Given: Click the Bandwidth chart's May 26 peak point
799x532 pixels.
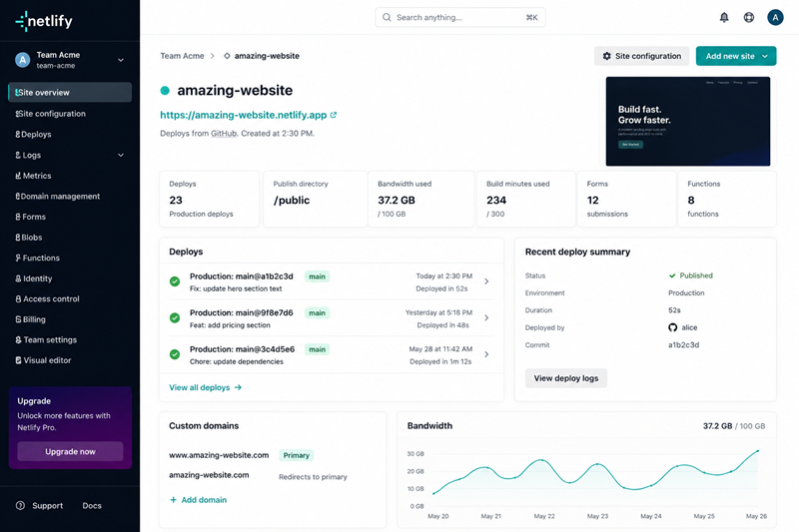Looking at the screenshot, I should coord(757,451).
